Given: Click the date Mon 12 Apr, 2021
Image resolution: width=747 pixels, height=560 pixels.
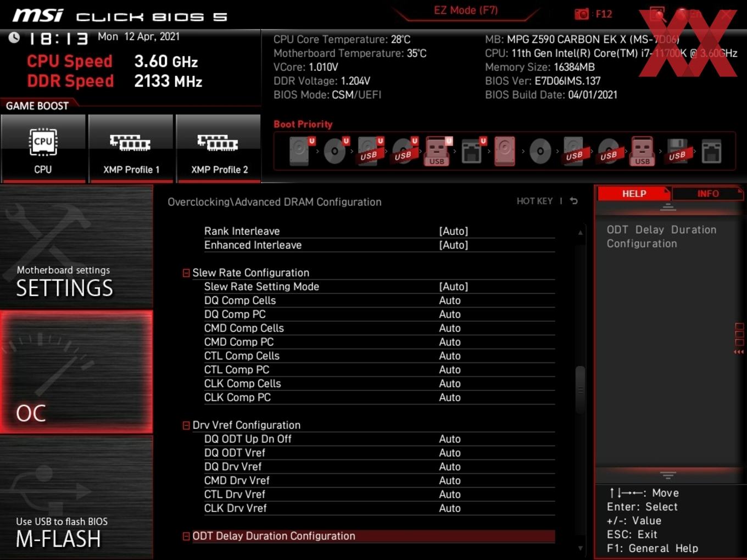Looking at the screenshot, I should [x=138, y=37].
